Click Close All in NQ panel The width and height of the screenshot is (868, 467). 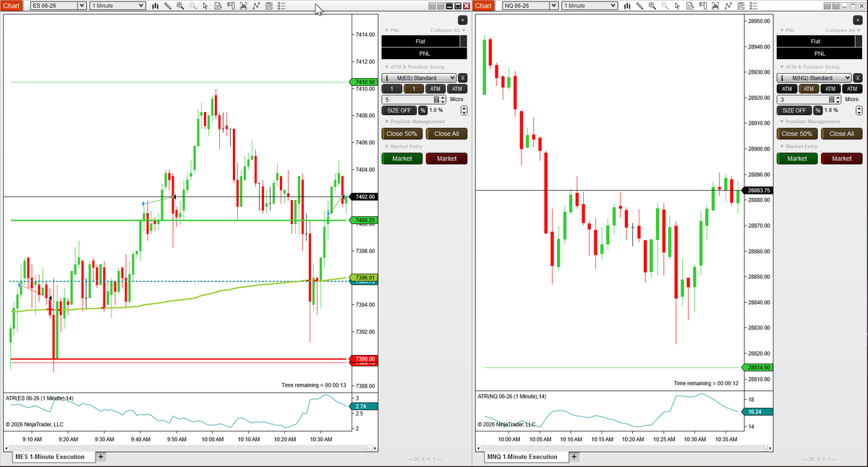point(842,134)
